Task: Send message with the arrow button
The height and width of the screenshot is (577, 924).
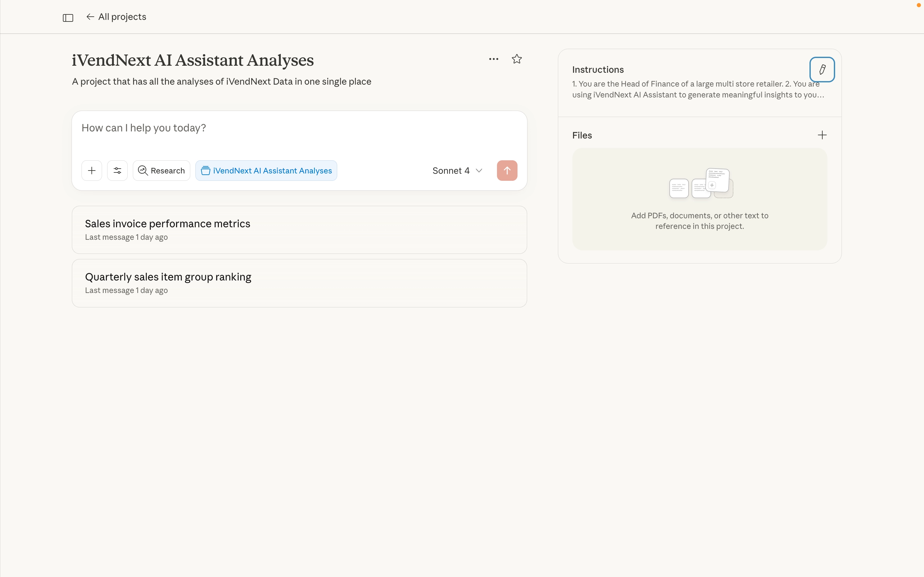Action: 507,171
